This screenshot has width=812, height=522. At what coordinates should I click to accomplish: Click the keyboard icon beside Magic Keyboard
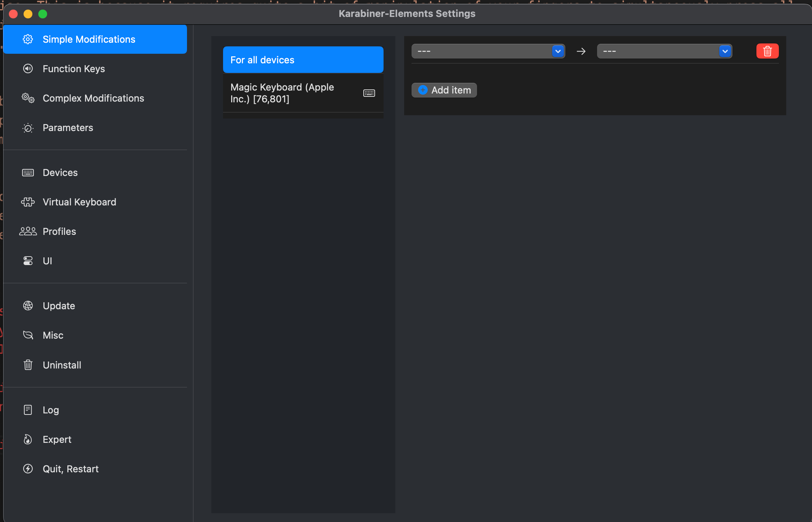coord(369,93)
